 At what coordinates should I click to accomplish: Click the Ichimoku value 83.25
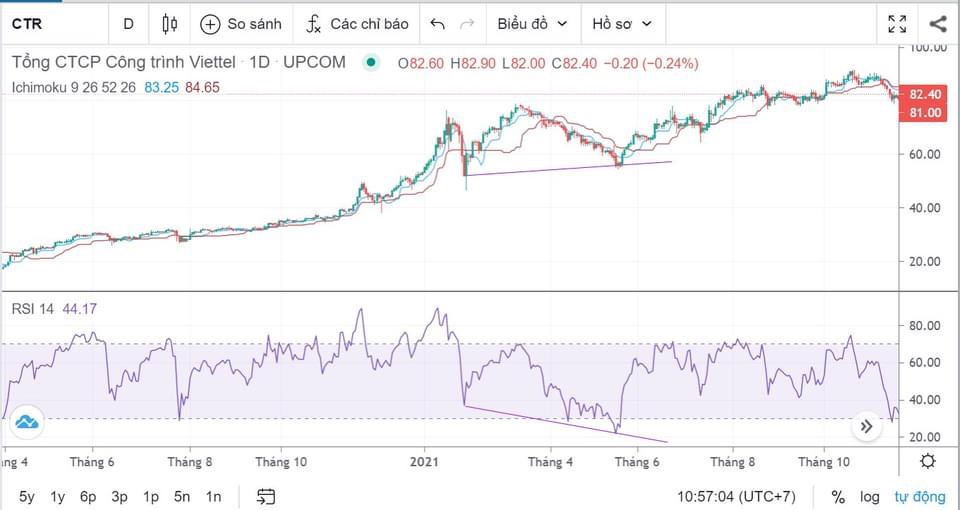162,88
